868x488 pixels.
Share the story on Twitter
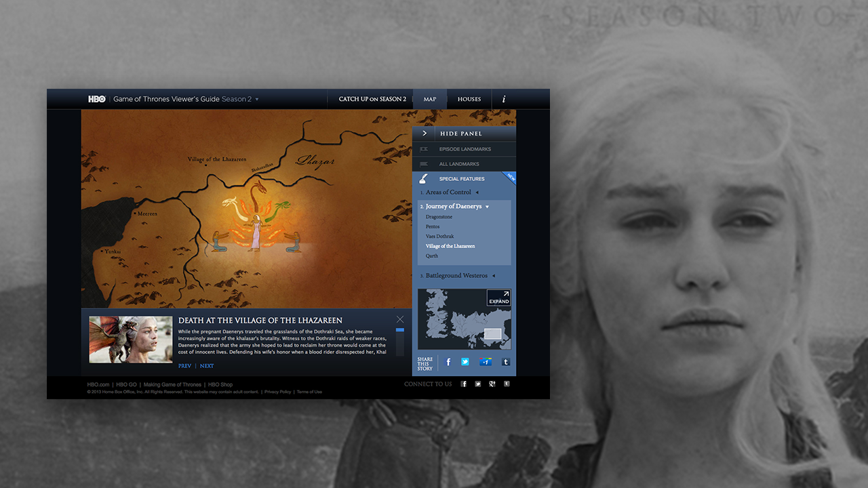pos(465,362)
